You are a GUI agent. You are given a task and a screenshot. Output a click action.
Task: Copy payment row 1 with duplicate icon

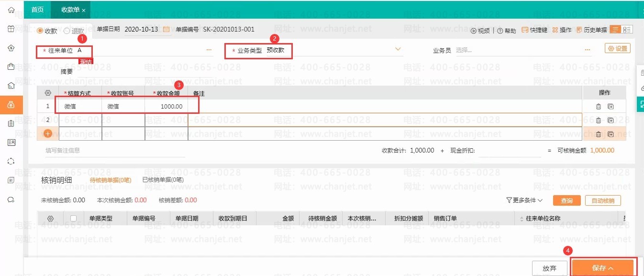[x=611, y=107]
